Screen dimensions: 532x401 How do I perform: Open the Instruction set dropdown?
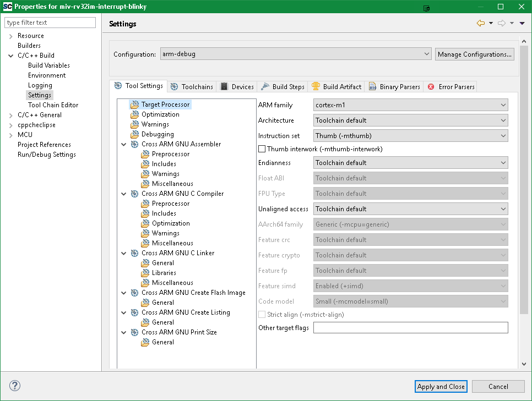tap(410, 135)
